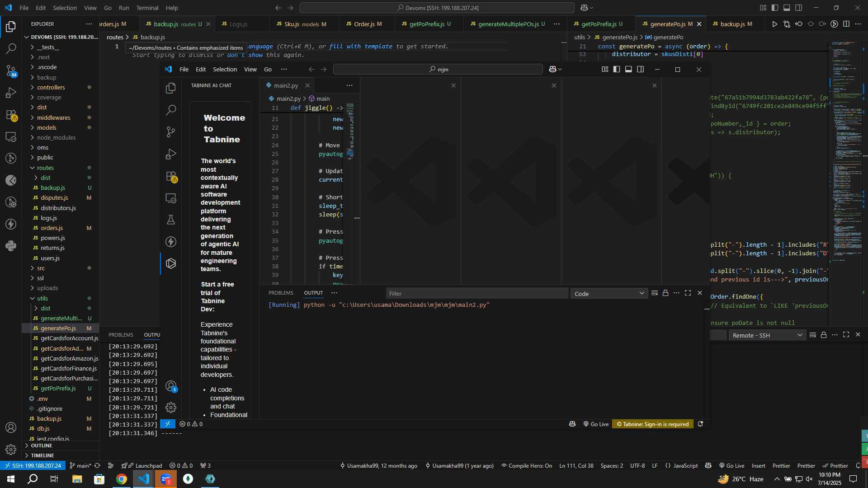The height and width of the screenshot is (488, 868).
Task: Collapse the routes folder
Action: (61, 168)
